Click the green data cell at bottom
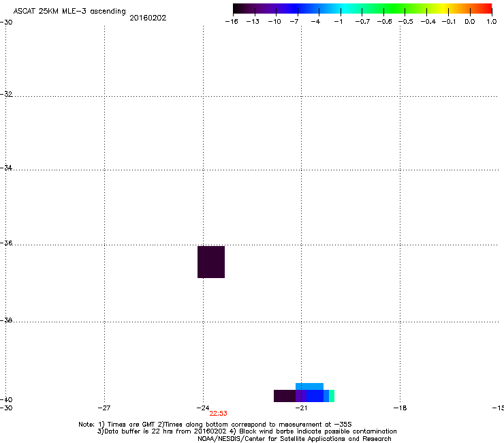This screenshot has height=443, width=504. click(332, 396)
